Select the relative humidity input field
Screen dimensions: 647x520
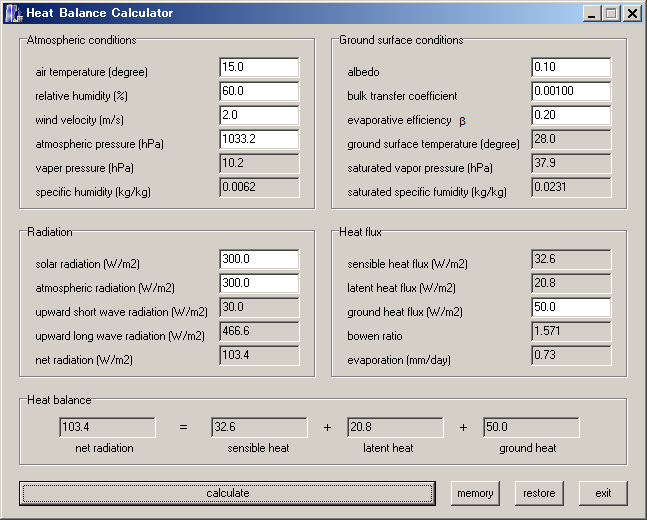click(x=259, y=91)
